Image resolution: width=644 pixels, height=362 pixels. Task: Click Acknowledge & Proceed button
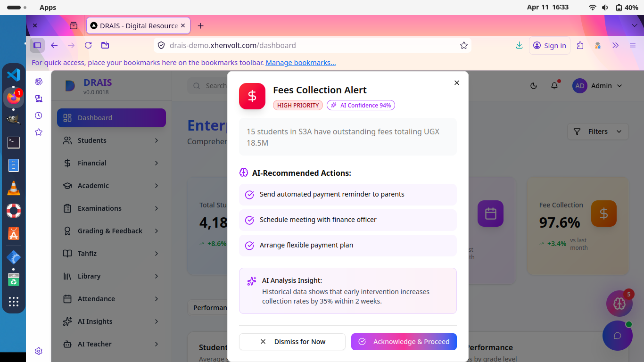coord(404,342)
